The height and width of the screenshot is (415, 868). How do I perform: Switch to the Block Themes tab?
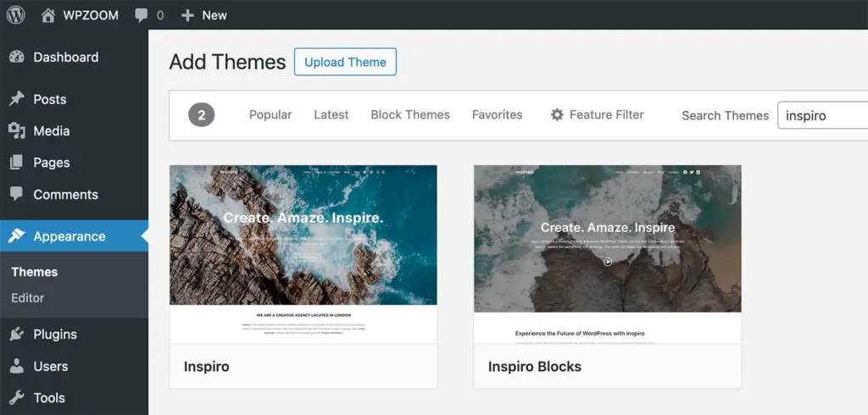click(x=410, y=114)
